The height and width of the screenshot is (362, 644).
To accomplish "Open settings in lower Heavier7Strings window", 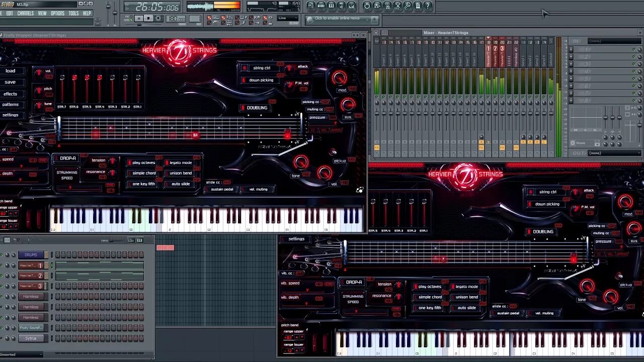I will tap(296, 239).
